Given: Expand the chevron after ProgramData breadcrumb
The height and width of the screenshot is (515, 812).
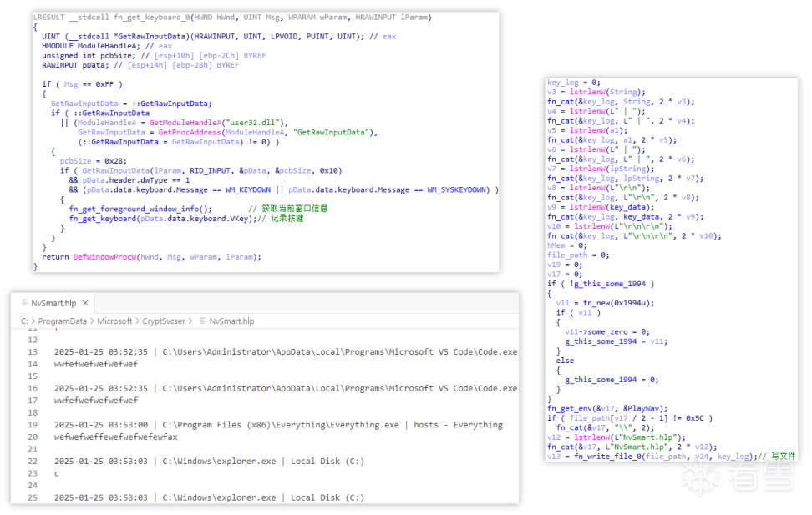Looking at the screenshot, I should pos(92,321).
